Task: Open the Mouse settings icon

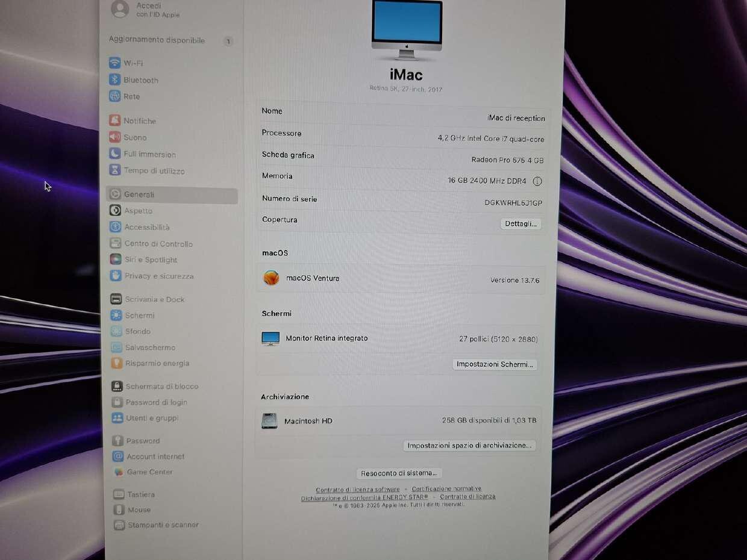Action: 119,509
